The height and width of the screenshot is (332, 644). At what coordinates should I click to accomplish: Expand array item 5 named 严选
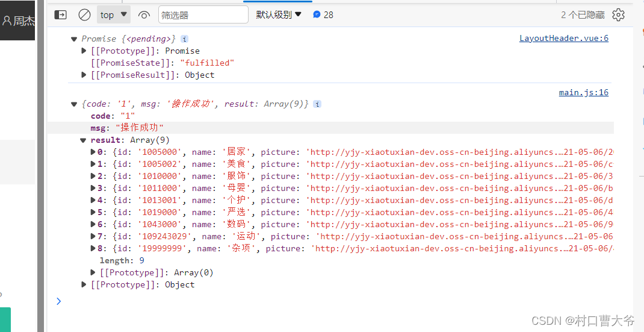[94, 212]
